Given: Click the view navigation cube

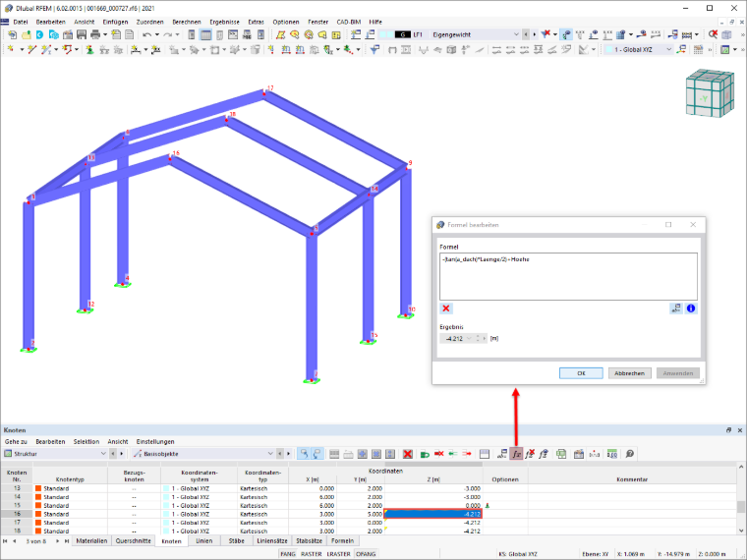Looking at the screenshot, I should 710,93.
